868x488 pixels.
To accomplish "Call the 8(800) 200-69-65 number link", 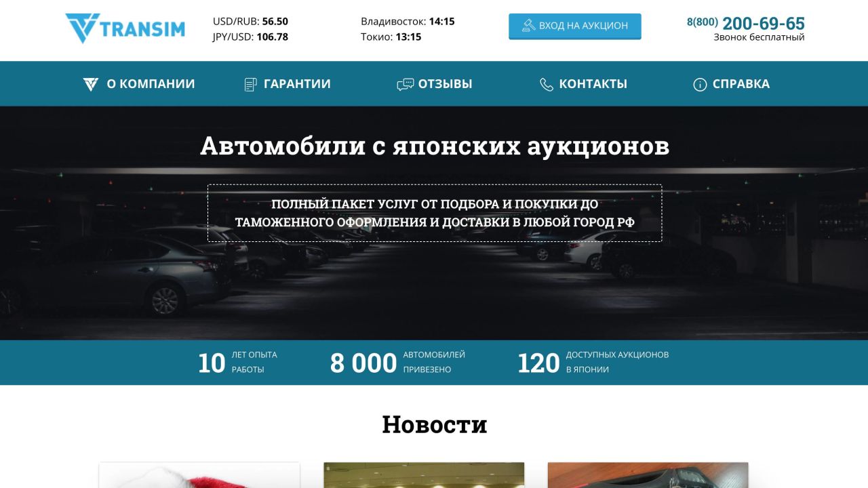I will 746,22.
